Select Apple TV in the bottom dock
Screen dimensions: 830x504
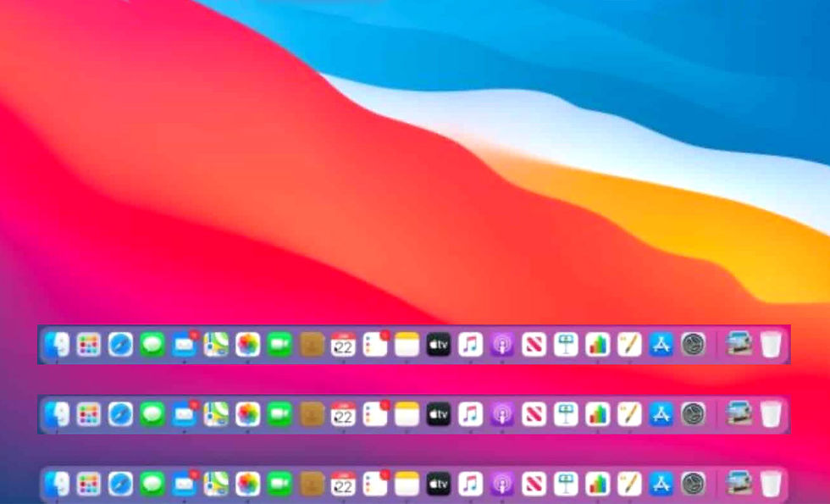tap(439, 484)
